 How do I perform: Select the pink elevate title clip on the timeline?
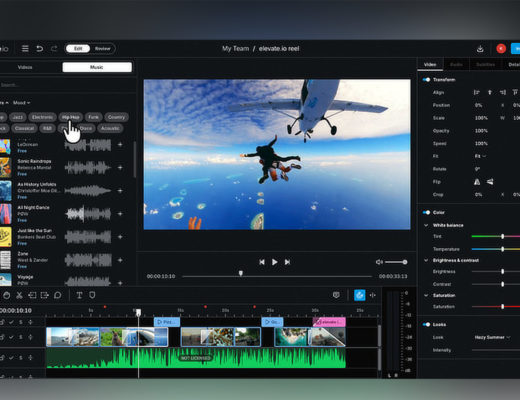coord(329,322)
